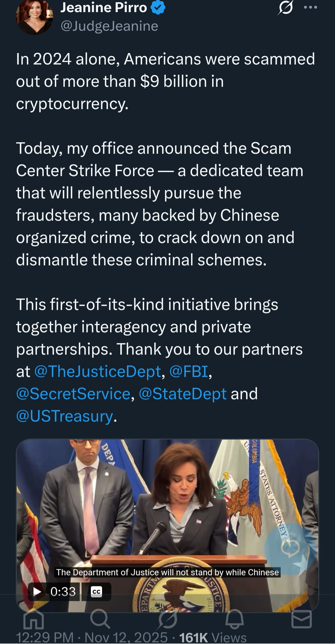Toggle closed captions on the video

pyautogui.click(x=96, y=592)
